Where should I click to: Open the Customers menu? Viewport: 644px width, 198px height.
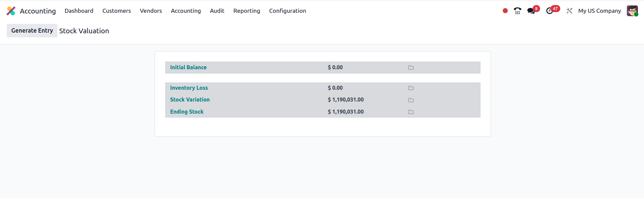tap(116, 11)
